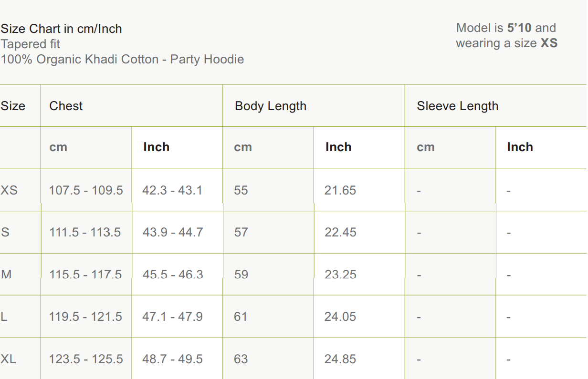Click the Tapered fit text
588x379 pixels.
tap(31, 44)
